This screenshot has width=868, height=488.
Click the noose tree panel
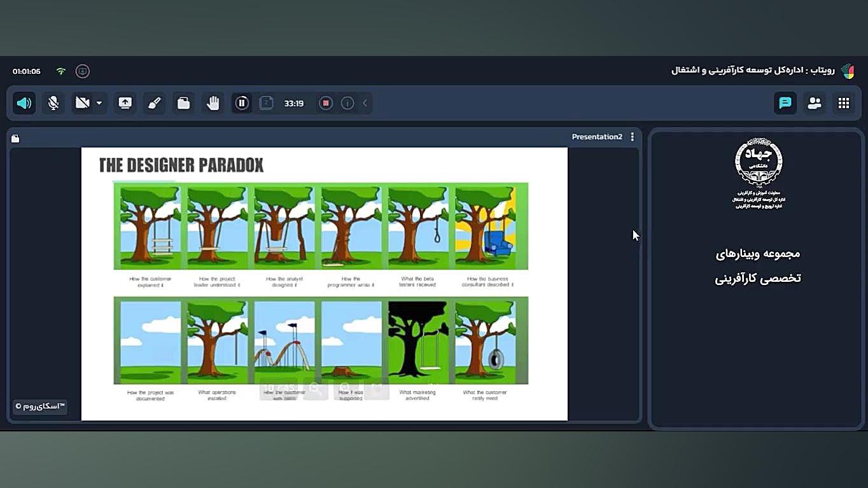pos(418,227)
